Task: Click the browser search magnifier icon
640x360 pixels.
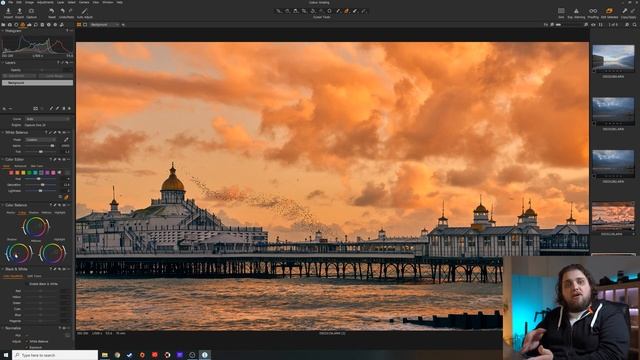Action: [x=634, y=25]
